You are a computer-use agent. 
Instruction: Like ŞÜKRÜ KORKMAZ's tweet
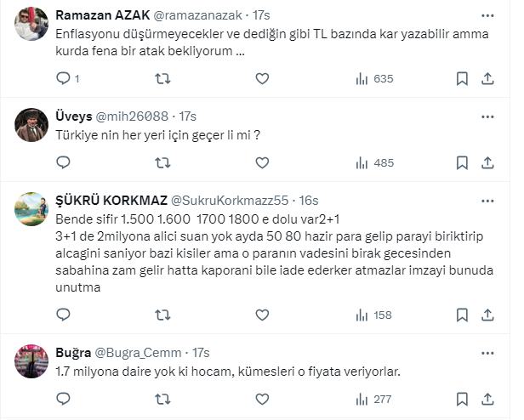(x=262, y=315)
